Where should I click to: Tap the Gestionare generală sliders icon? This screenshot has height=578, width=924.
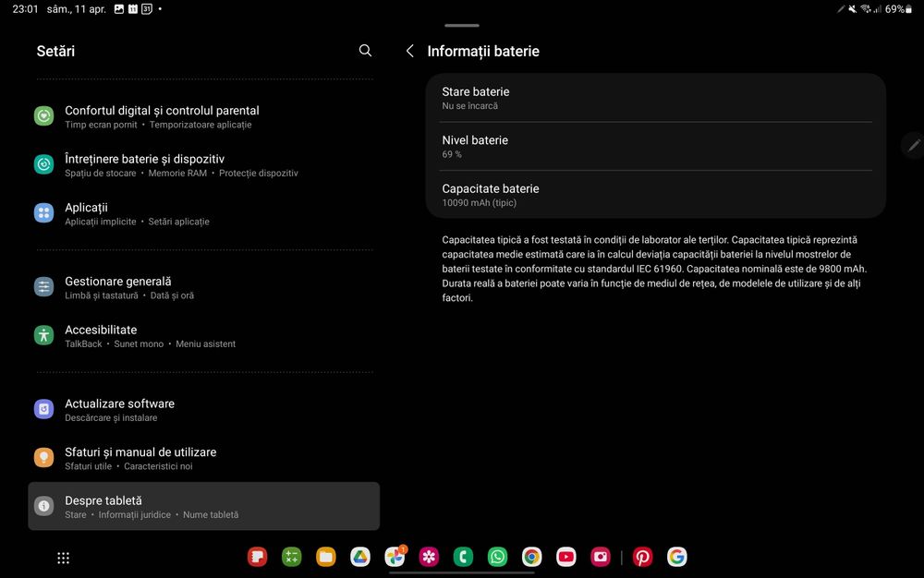[43, 286]
